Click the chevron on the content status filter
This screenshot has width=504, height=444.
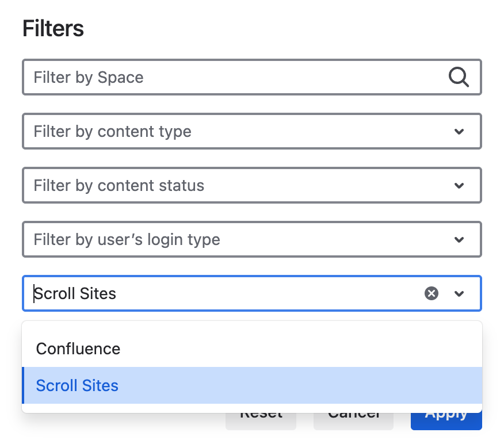(x=459, y=185)
